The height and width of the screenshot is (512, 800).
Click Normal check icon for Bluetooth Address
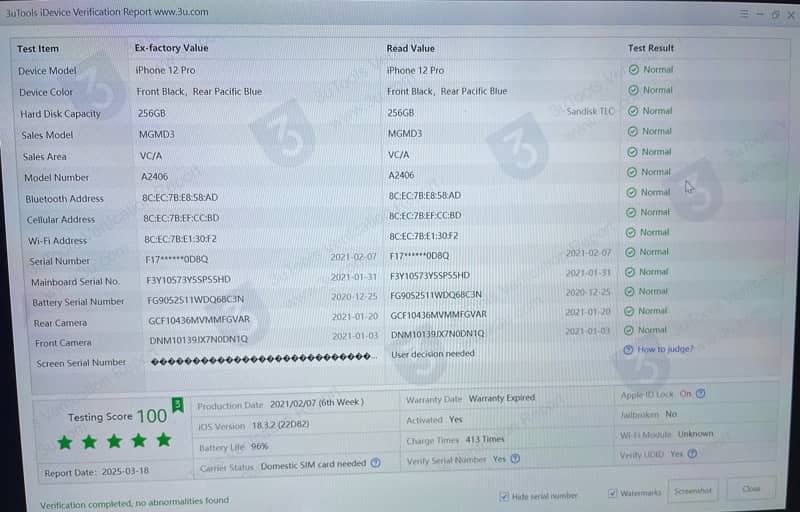[x=632, y=192]
